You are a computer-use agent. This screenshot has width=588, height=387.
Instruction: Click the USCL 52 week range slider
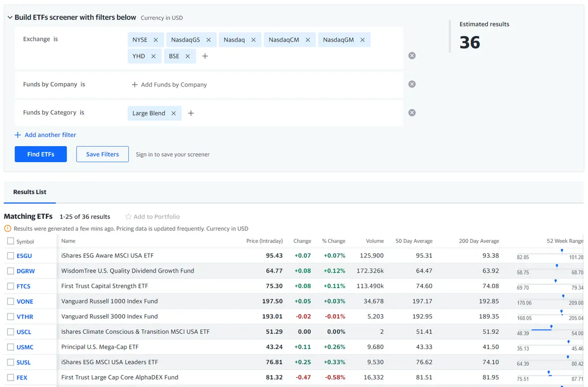(x=550, y=330)
